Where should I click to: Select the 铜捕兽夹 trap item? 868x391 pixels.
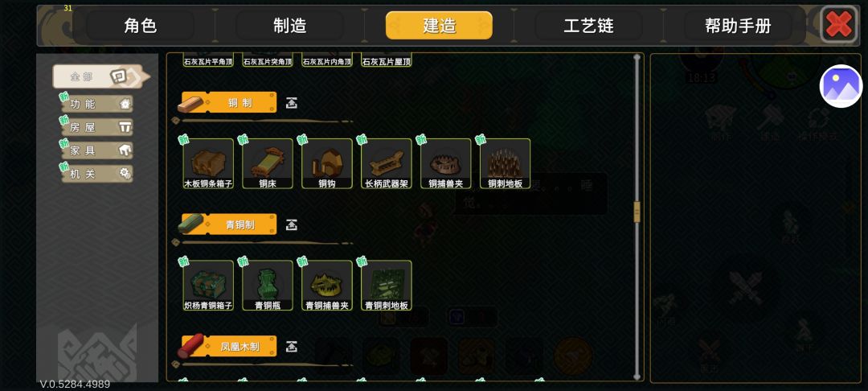445,164
